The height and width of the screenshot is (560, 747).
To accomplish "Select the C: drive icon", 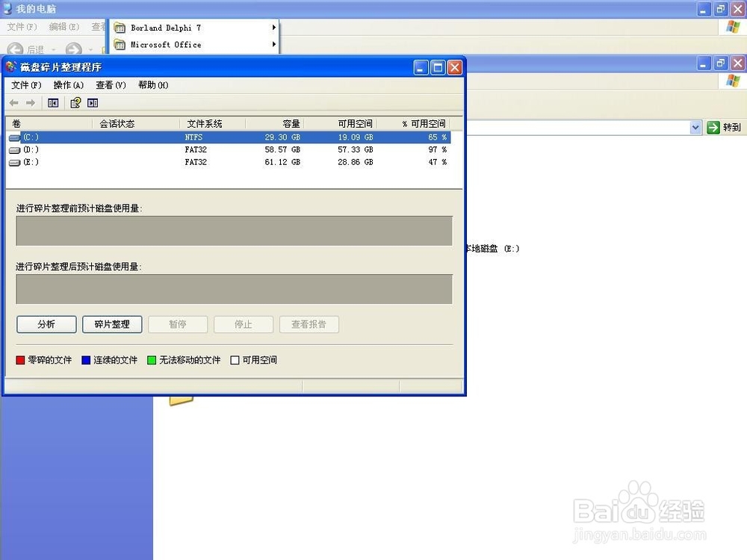I will tap(15, 137).
